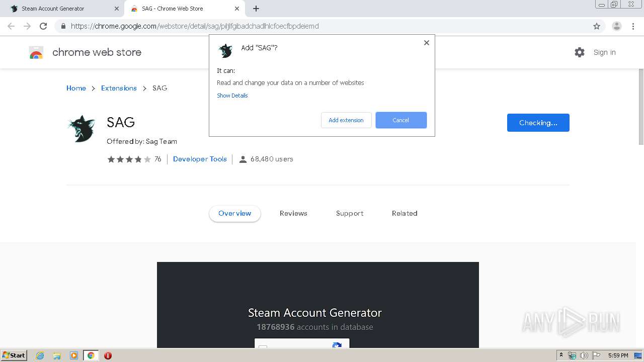Viewport: 644px width, 362px height.
Task: Open the Overview tab
Action: (235, 214)
